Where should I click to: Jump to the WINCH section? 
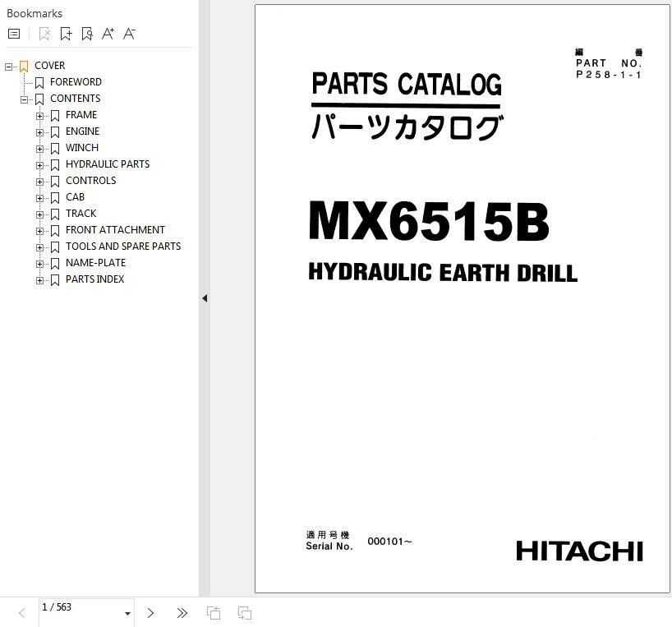click(x=82, y=148)
